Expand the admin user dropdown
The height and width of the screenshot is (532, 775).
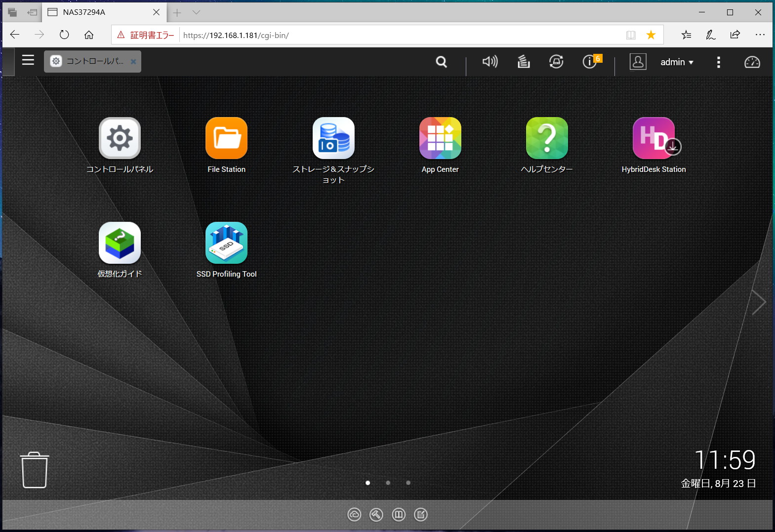tap(677, 62)
